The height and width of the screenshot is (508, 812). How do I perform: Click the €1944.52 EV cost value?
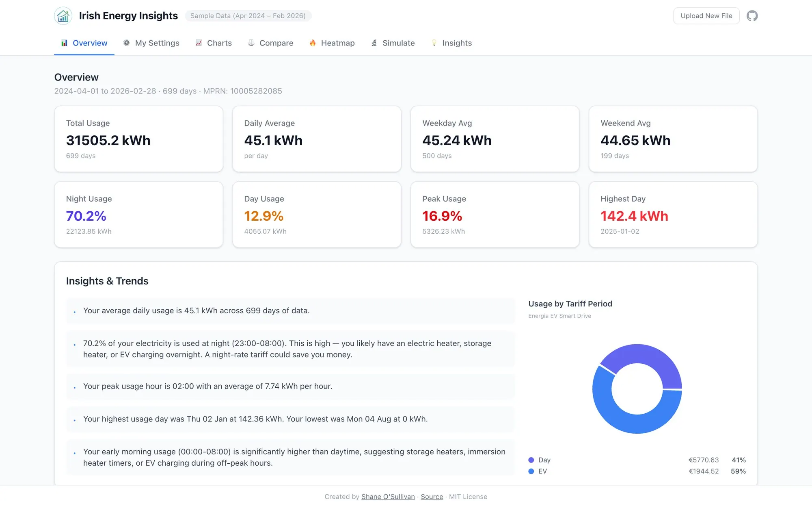tap(704, 471)
